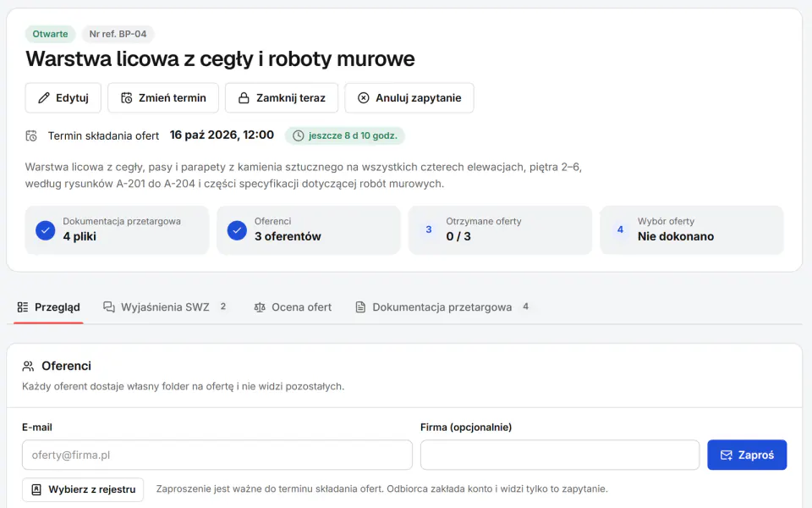Screen dimensions: 812x508
Task: Click the calendar icon beside Termin składania ofert
Action: [x=31, y=135]
